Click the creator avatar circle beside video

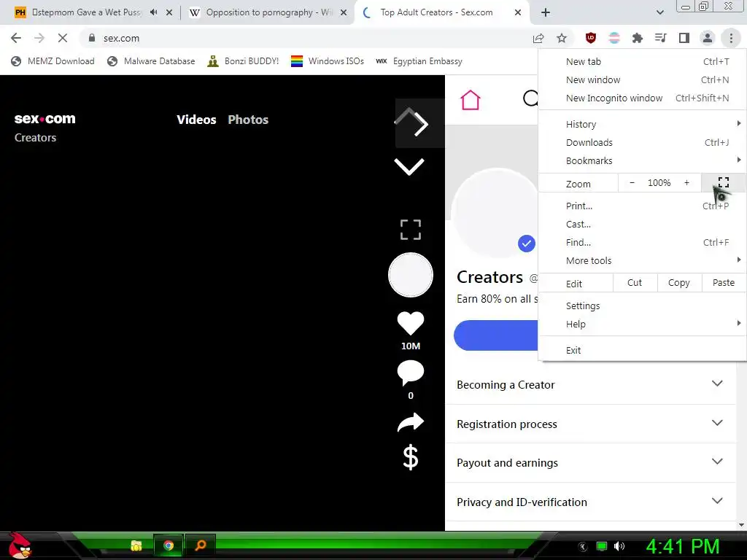411,275
